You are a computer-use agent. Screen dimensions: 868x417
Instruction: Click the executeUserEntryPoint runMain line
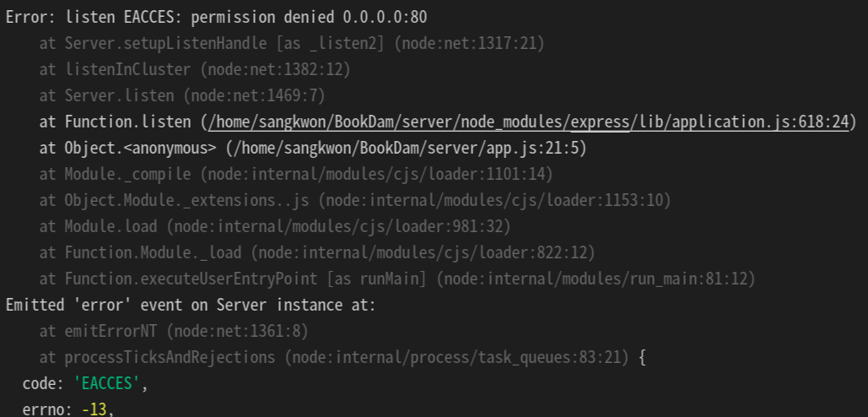397,279
